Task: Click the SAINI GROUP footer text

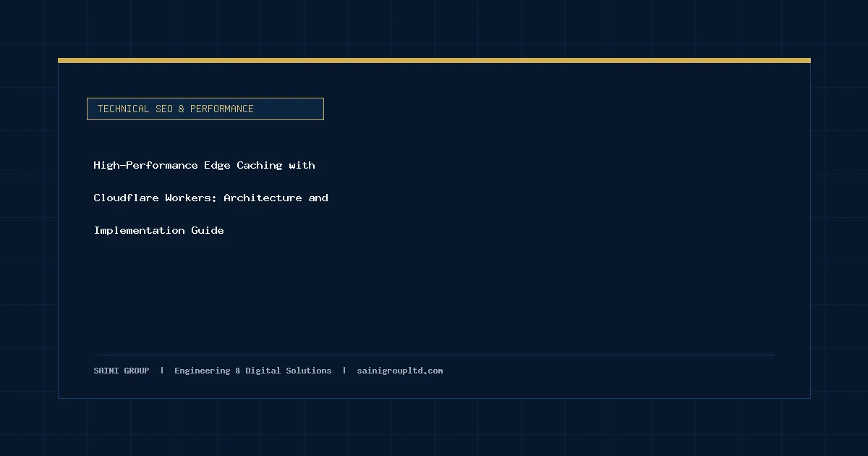Action: pyautogui.click(x=122, y=371)
